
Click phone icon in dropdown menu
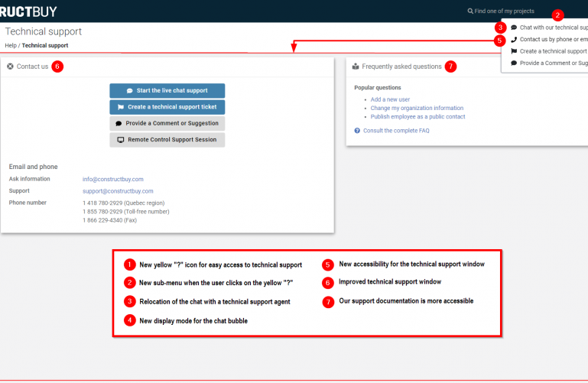tap(514, 39)
